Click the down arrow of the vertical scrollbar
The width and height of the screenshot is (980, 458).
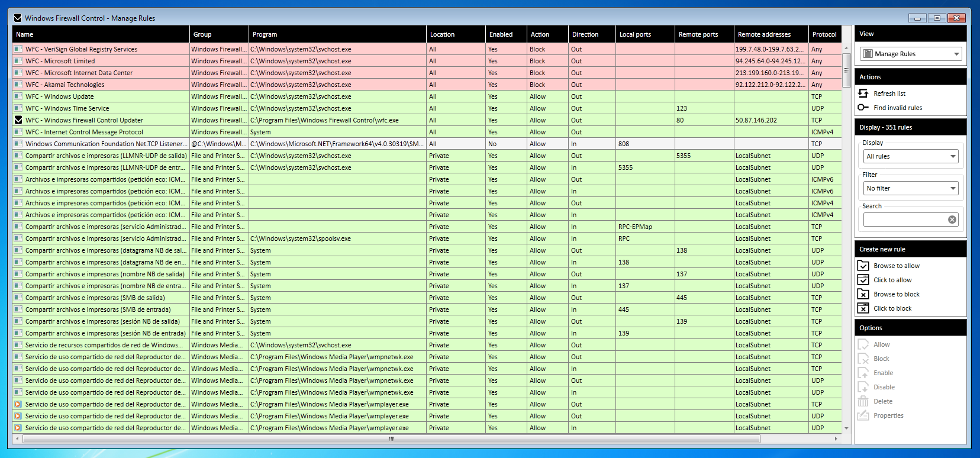(x=846, y=428)
